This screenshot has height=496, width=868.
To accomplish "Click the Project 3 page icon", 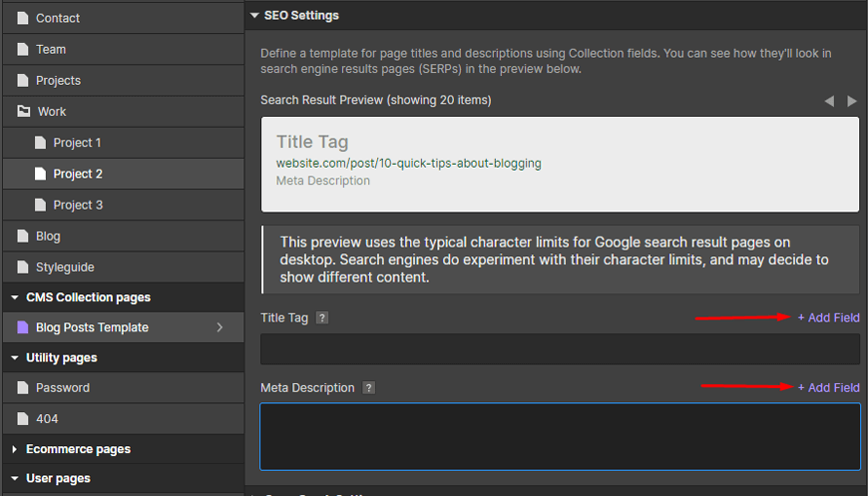I will [40, 205].
